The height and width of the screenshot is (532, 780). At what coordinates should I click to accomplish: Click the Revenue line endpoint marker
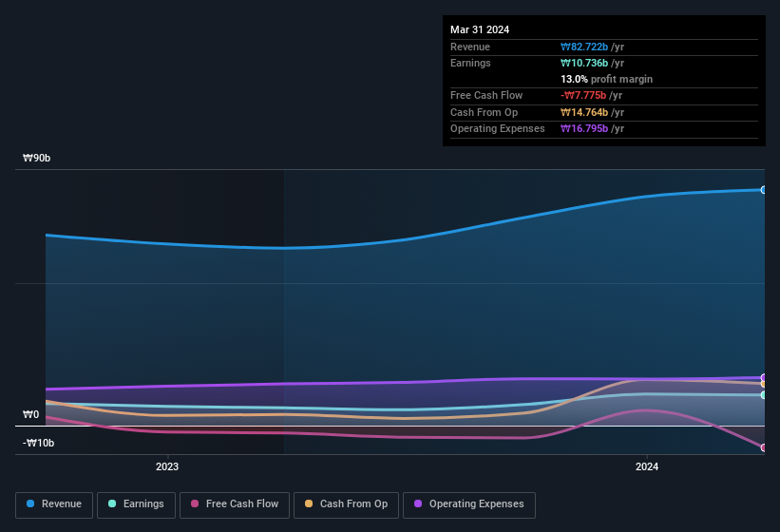click(x=764, y=190)
